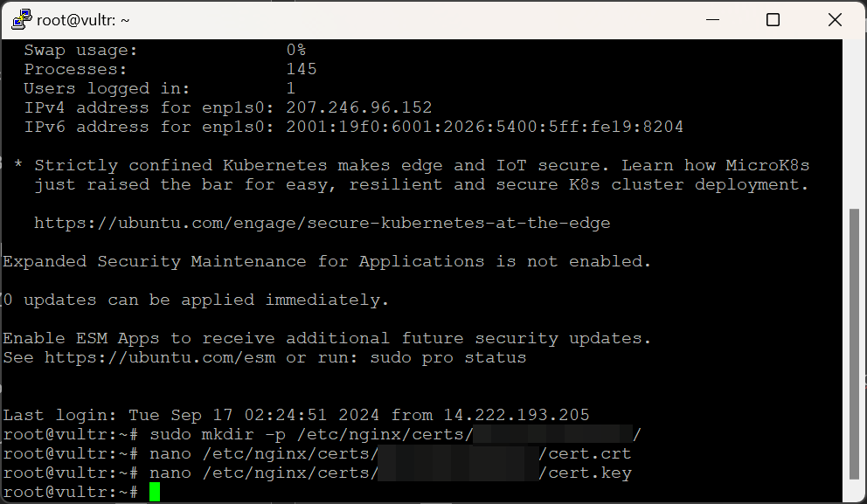The width and height of the screenshot is (867, 504).
Task: Click the "0 updates can be applied" line
Action: pyautogui.click(x=196, y=300)
